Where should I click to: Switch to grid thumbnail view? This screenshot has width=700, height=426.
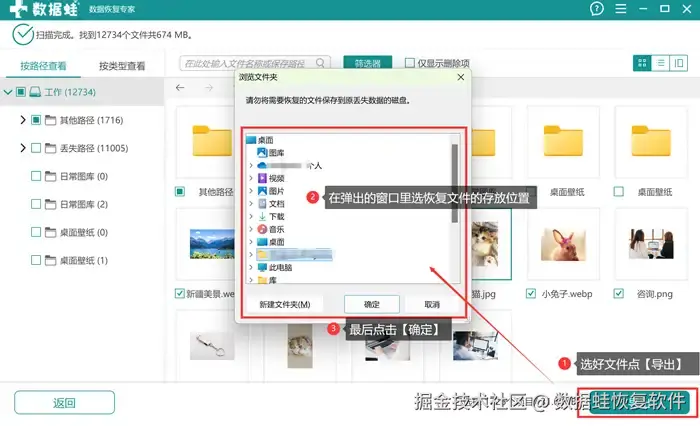pyautogui.click(x=642, y=63)
